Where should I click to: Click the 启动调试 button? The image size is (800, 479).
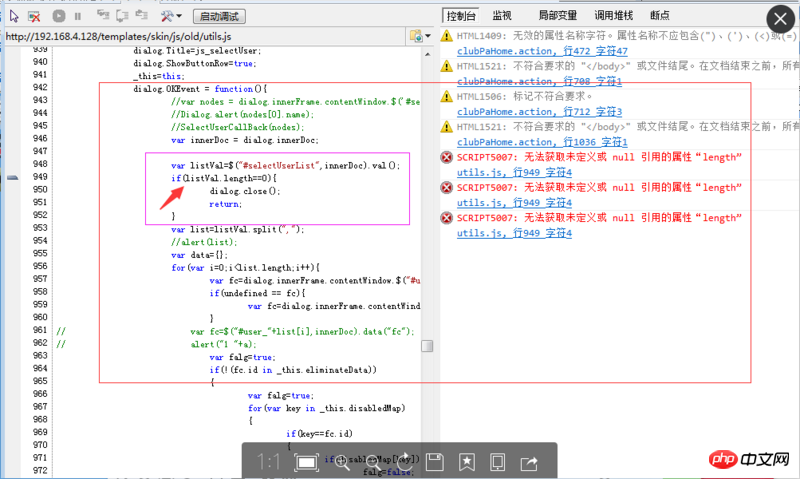(x=219, y=16)
